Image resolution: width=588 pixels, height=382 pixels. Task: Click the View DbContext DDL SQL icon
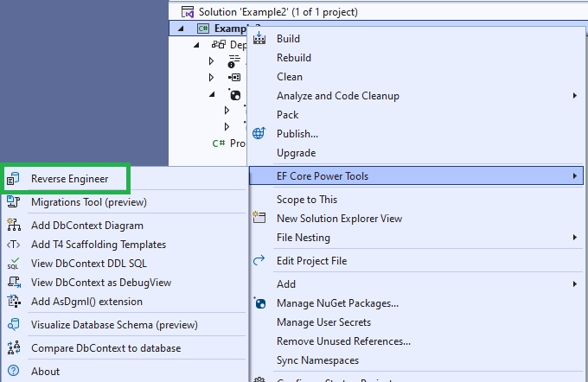[13, 264]
